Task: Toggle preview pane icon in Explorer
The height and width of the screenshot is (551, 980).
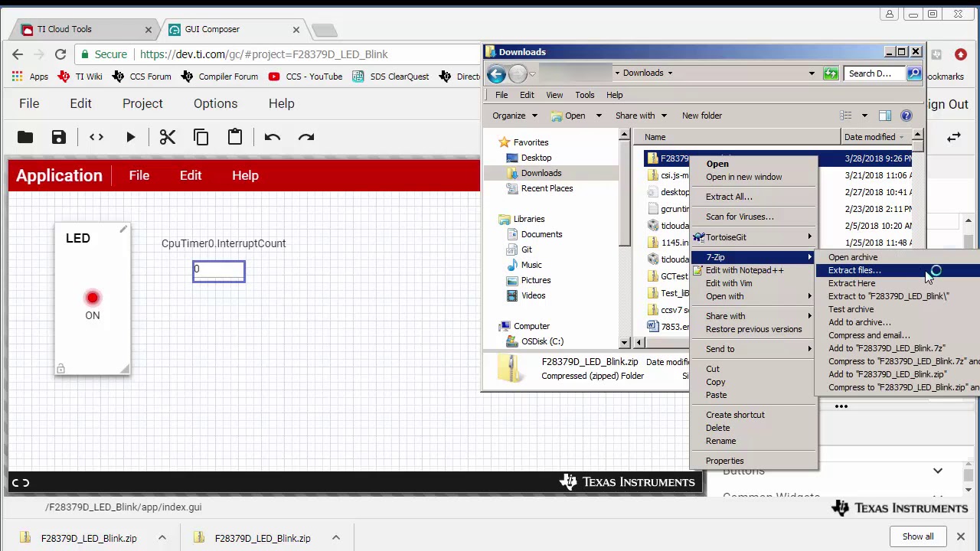Action: pyautogui.click(x=885, y=116)
